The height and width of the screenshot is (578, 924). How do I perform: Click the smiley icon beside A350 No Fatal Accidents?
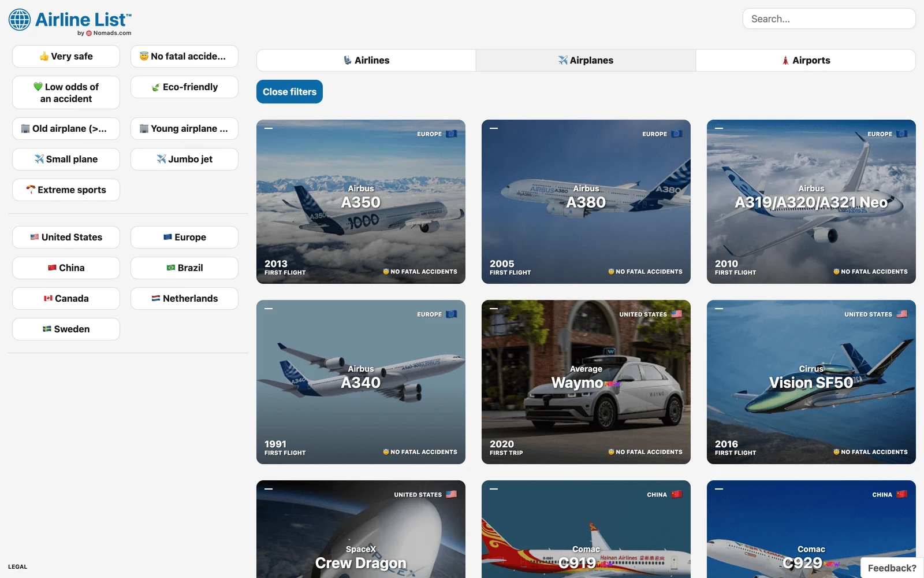pos(386,272)
